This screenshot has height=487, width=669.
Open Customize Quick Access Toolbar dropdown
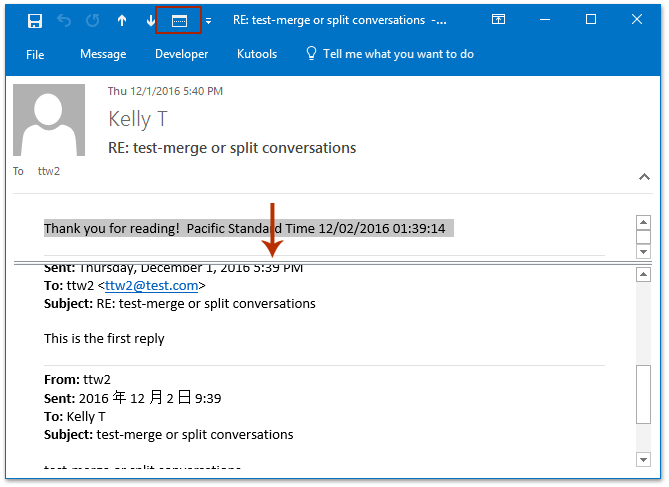pyautogui.click(x=208, y=21)
